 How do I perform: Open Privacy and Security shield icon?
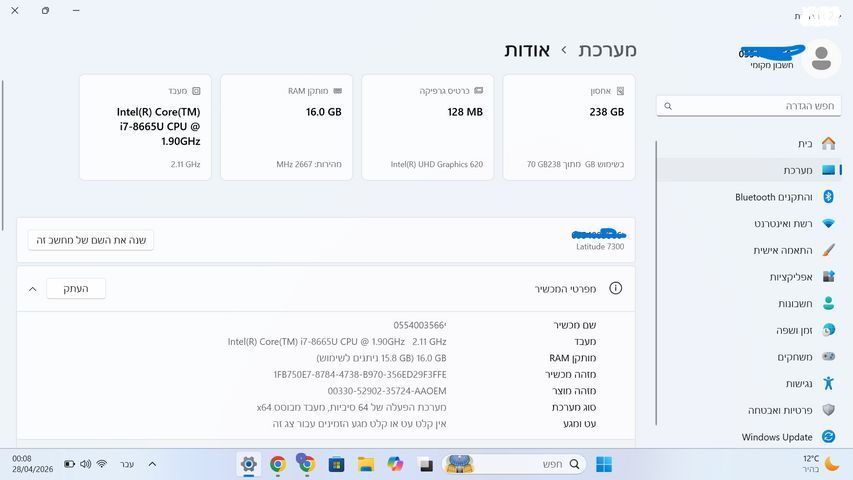828,410
